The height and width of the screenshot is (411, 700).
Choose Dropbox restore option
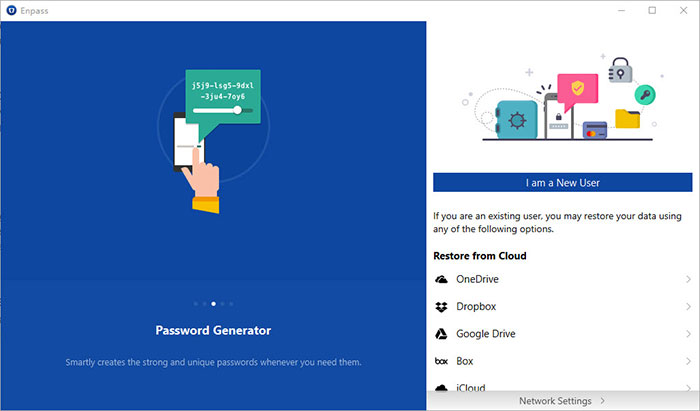click(x=562, y=307)
